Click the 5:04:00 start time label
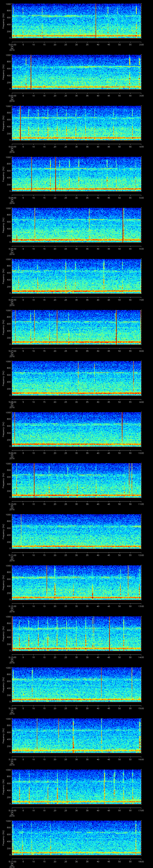This screenshot has width=153, height=868. point(12,197)
